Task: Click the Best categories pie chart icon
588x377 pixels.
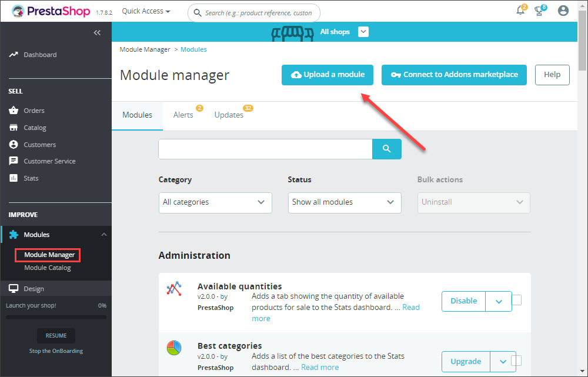Action: (x=174, y=348)
